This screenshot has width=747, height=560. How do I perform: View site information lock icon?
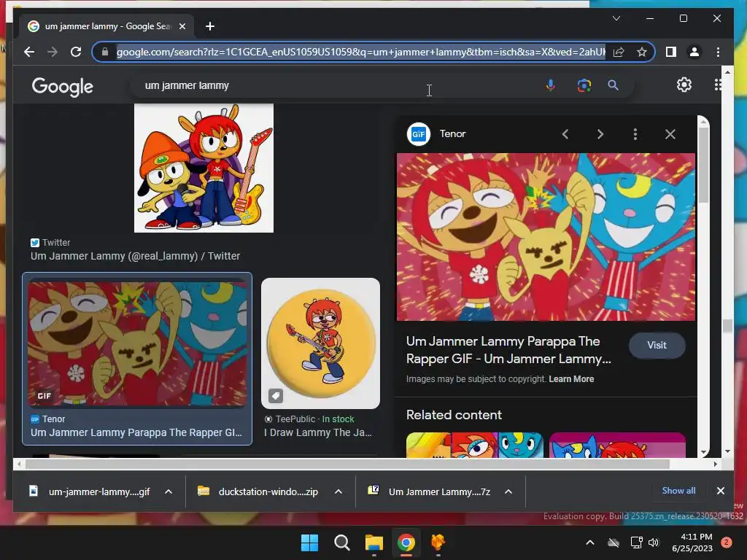pyautogui.click(x=105, y=52)
